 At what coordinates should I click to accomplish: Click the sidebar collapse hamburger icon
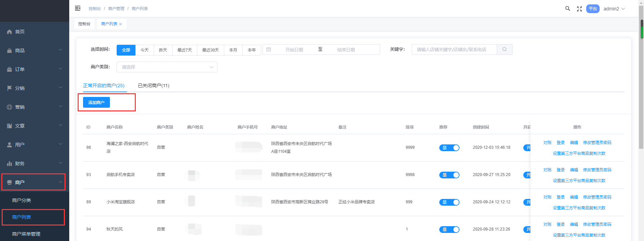78,8
